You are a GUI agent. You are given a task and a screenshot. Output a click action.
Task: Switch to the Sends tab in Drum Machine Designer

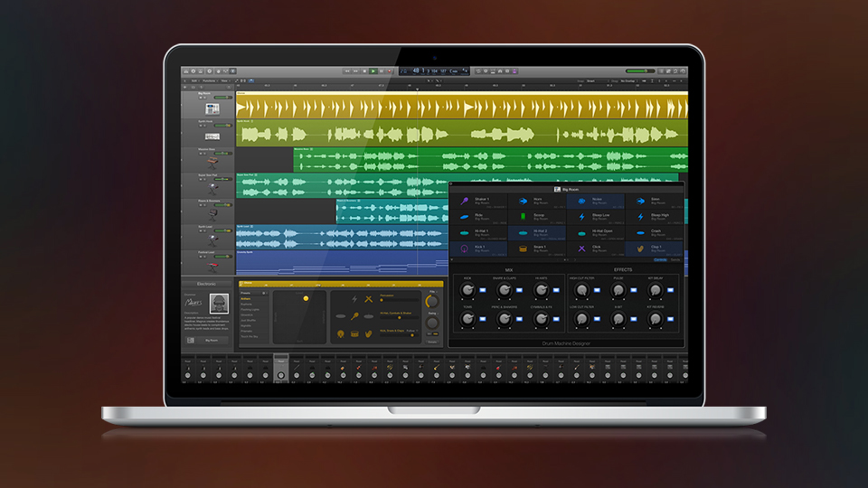pos(675,259)
